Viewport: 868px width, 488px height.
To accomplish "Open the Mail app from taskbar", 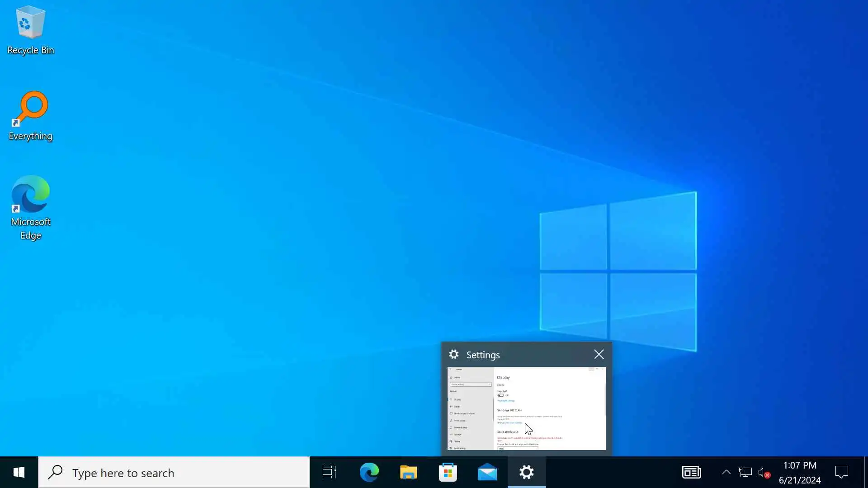I will [x=487, y=472].
